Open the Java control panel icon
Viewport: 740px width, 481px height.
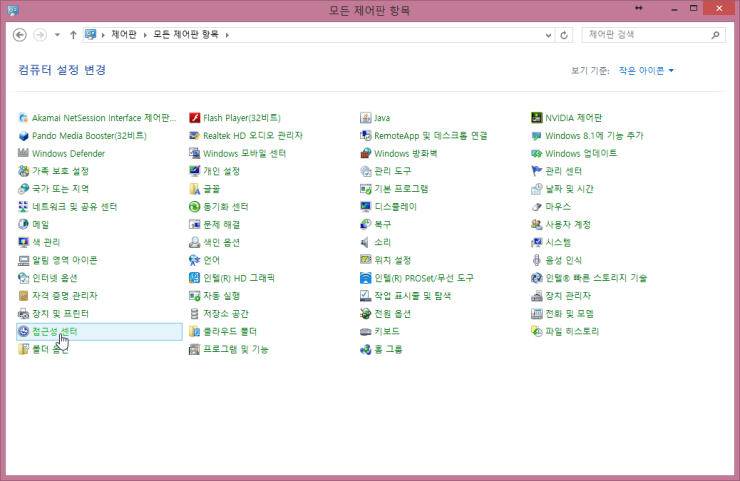365,118
